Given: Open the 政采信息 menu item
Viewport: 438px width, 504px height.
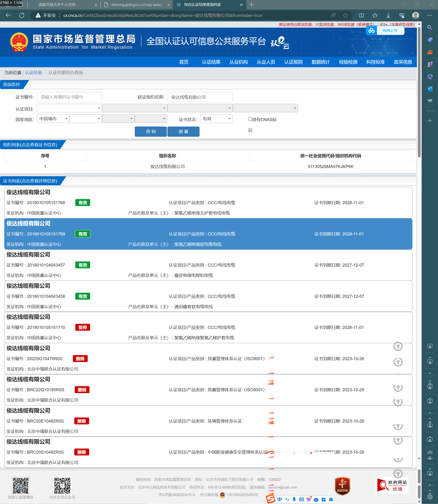Looking at the screenshot, I should [x=403, y=62].
